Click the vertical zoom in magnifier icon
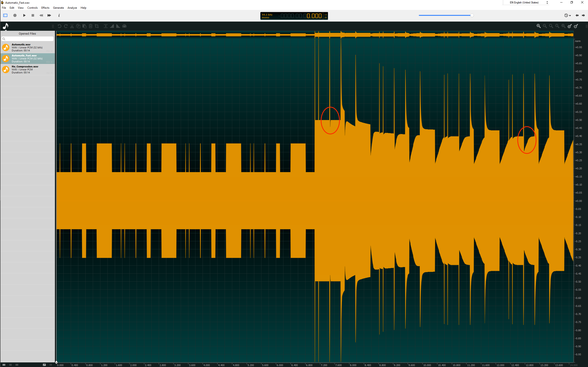This screenshot has height=367, width=588. pyautogui.click(x=570, y=26)
